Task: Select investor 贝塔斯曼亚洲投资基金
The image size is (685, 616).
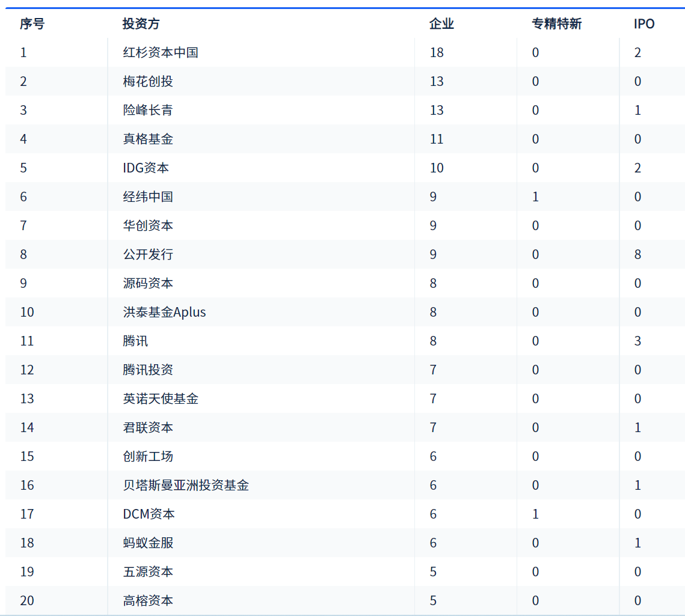Action: [x=186, y=485]
